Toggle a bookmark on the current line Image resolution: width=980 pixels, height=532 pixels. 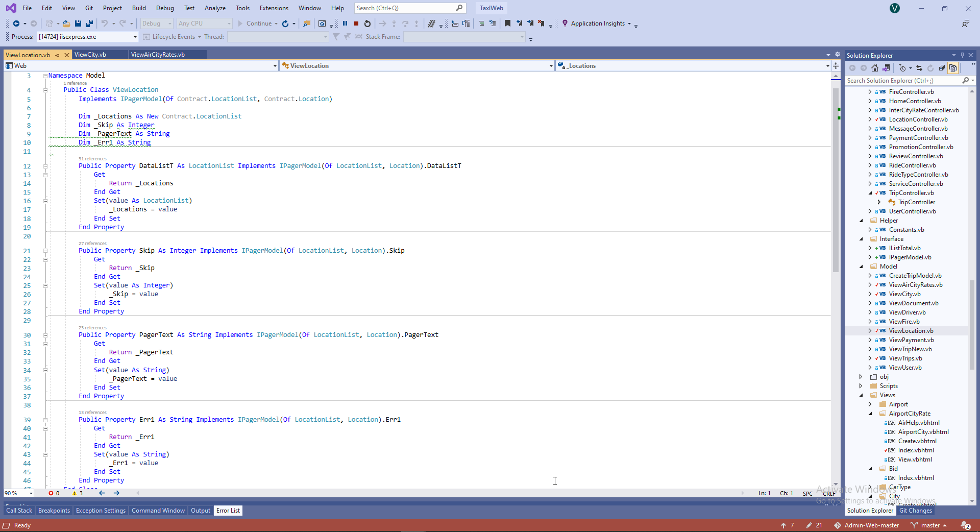point(507,23)
